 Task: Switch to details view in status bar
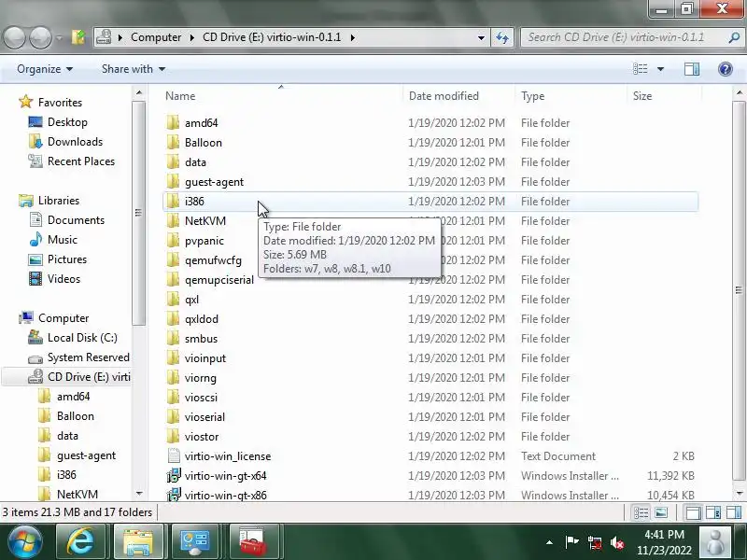641,512
